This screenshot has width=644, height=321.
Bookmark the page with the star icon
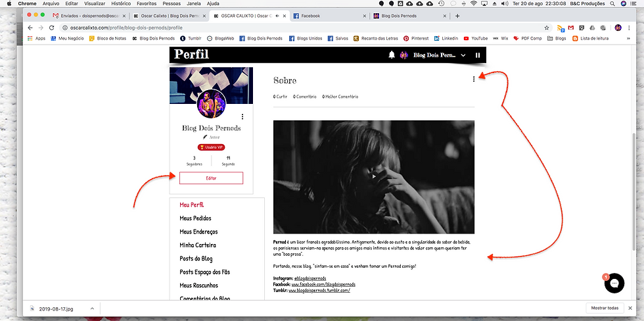pos(546,28)
